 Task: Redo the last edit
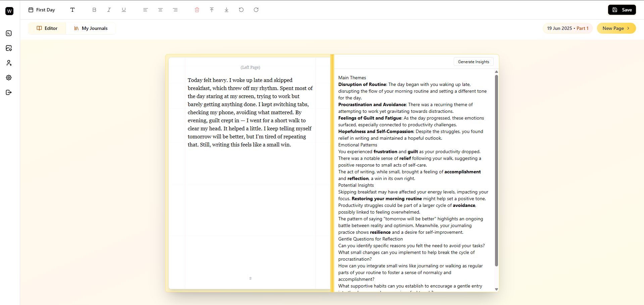[256, 10]
